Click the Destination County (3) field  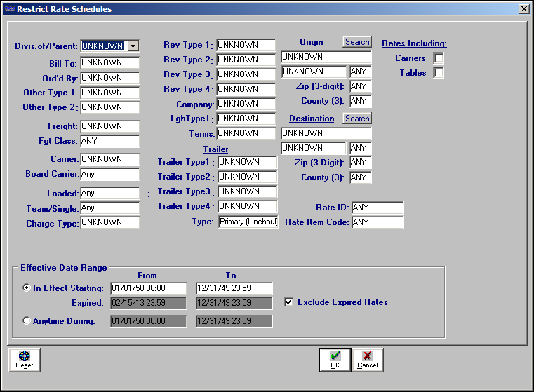click(360, 177)
